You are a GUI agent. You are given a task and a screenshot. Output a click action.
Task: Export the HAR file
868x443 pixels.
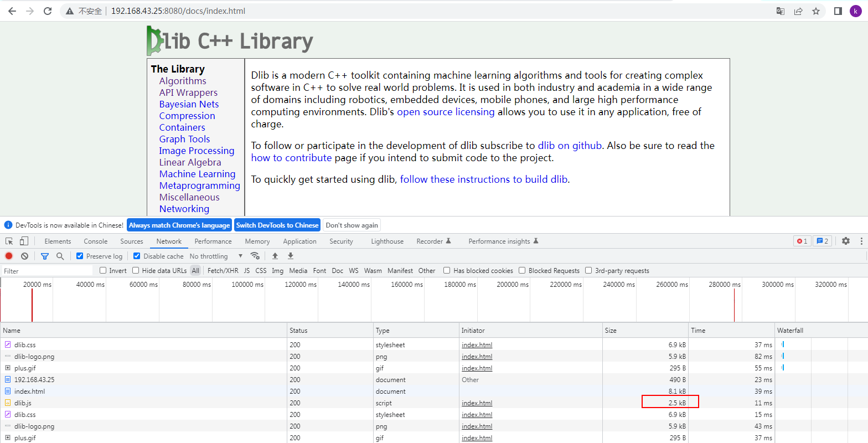pyautogui.click(x=291, y=256)
